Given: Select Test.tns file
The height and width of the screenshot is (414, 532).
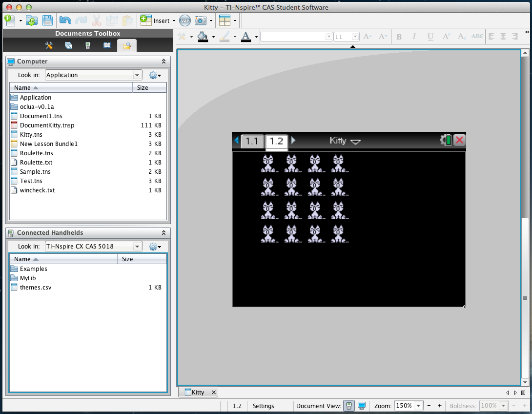Looking at the screenshot, I should click(88, 181).
